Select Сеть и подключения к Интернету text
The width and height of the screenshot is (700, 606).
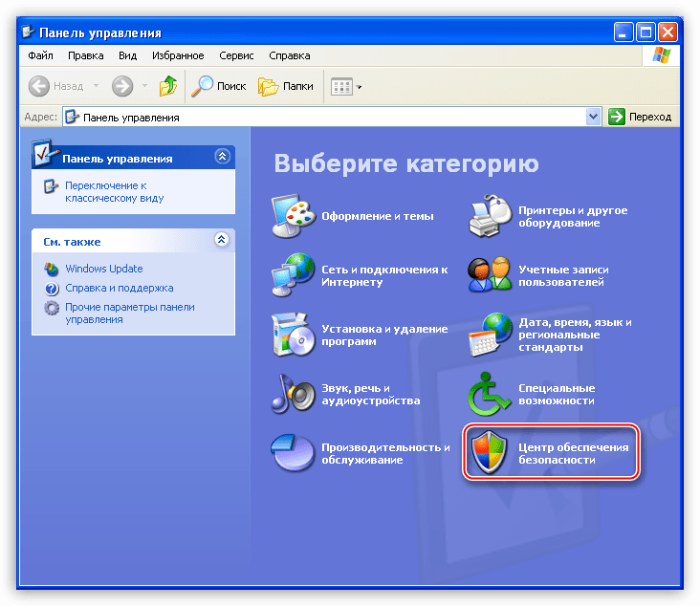click(384, 276)
